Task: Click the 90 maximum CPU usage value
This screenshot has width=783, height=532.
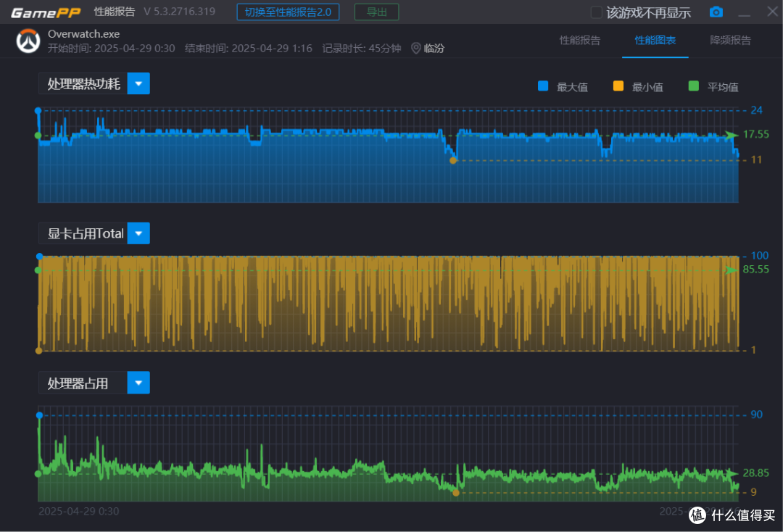Action: (756, 415)
